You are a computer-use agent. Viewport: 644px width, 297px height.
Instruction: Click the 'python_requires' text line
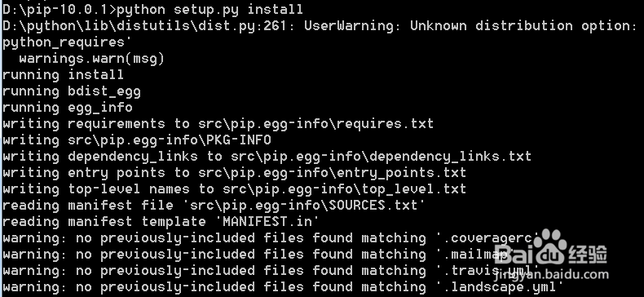pos(64,42)
